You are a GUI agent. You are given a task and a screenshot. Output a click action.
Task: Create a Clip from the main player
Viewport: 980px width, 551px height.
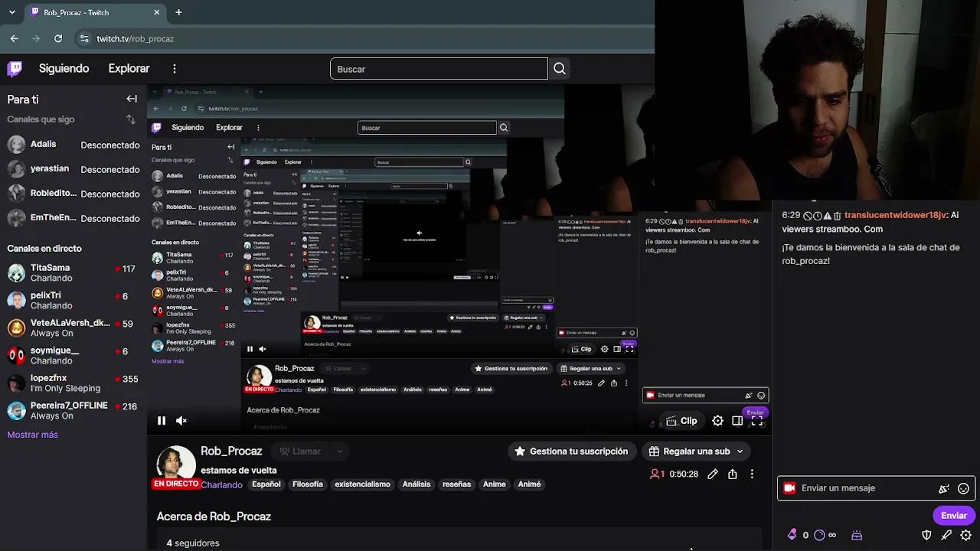pyautogui.click(x=681, y=421)
